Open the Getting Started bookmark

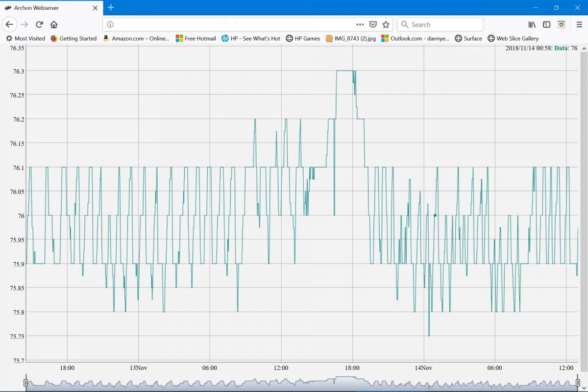[x=73, y=38]
